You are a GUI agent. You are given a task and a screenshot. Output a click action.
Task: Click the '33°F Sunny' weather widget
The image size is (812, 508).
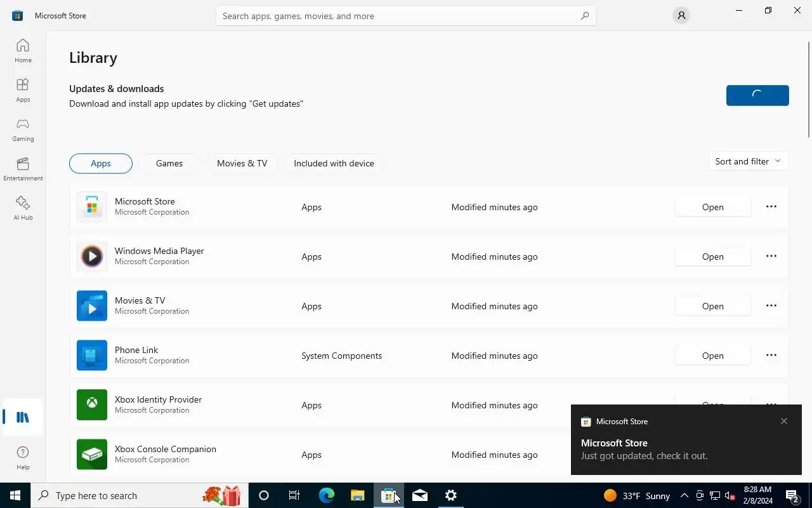click(x=636, y=495)
